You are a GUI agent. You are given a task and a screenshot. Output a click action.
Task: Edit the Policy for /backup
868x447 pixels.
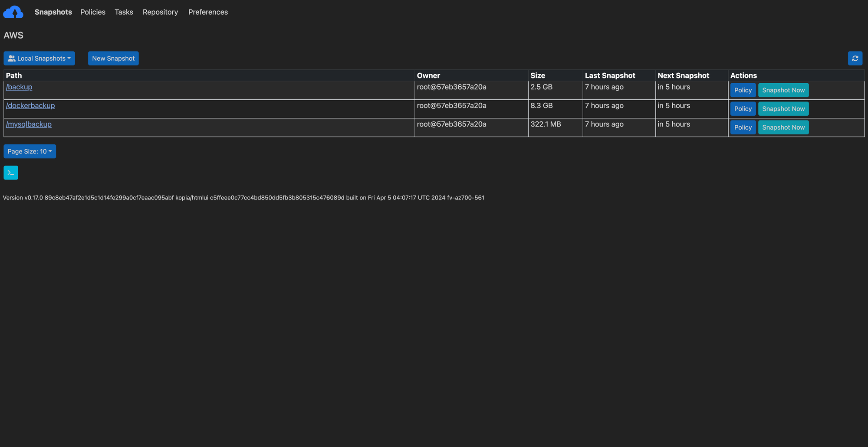[x=743, y=90]
